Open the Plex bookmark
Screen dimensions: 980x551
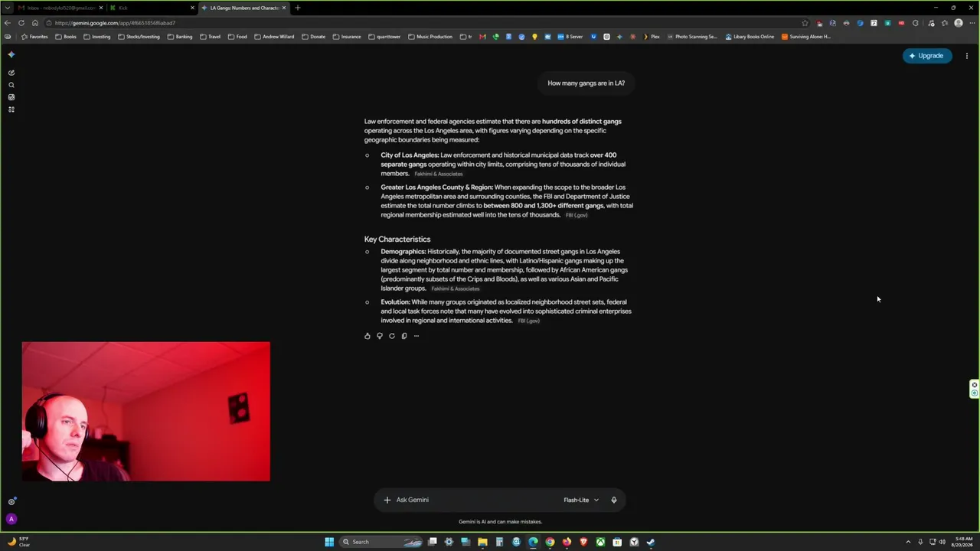651,37
